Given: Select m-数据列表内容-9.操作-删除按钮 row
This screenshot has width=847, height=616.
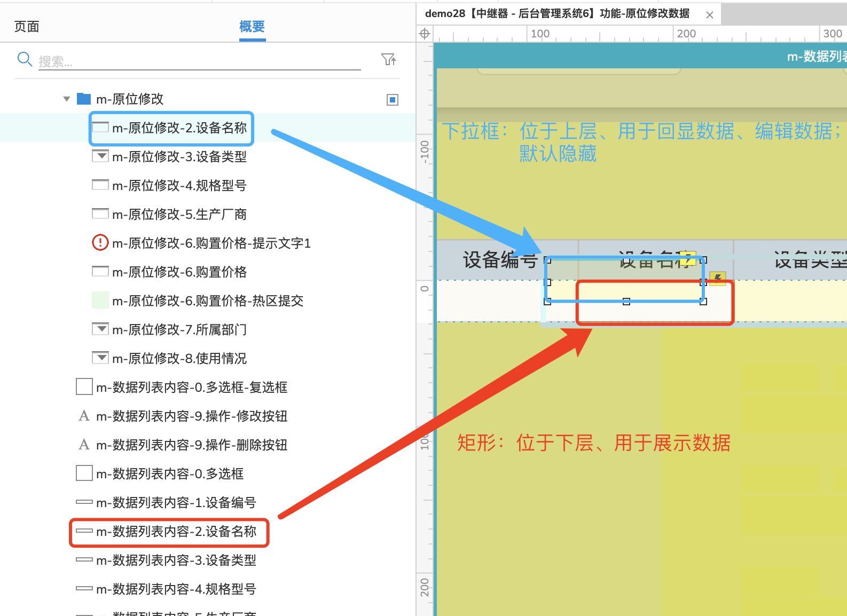Looking at the screenshot, I should 208,445.
